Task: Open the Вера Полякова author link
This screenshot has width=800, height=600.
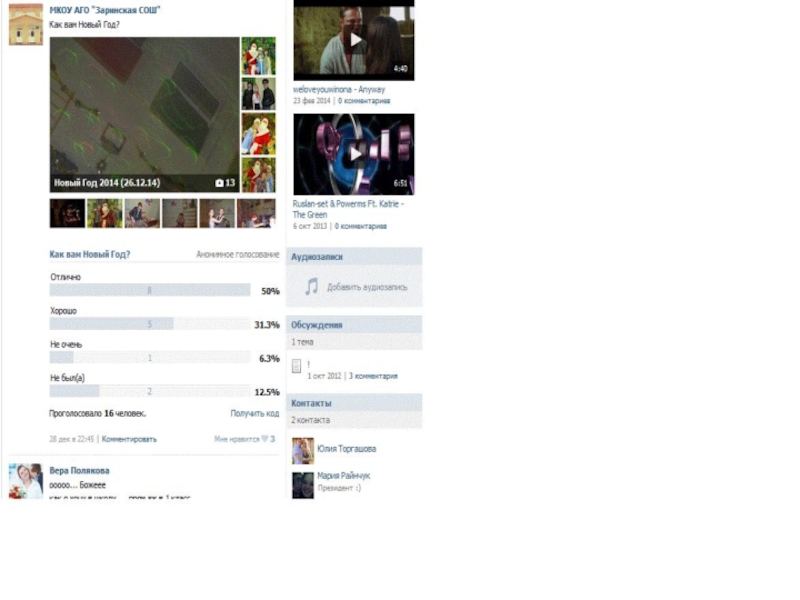Action: tap(79, 470)
